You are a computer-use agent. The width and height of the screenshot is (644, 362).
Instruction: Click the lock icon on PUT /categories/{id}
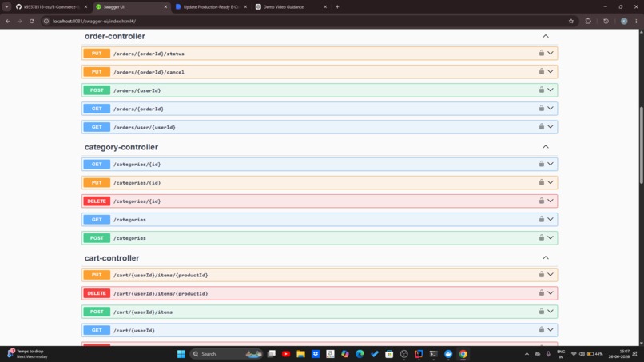coord(541,182)
